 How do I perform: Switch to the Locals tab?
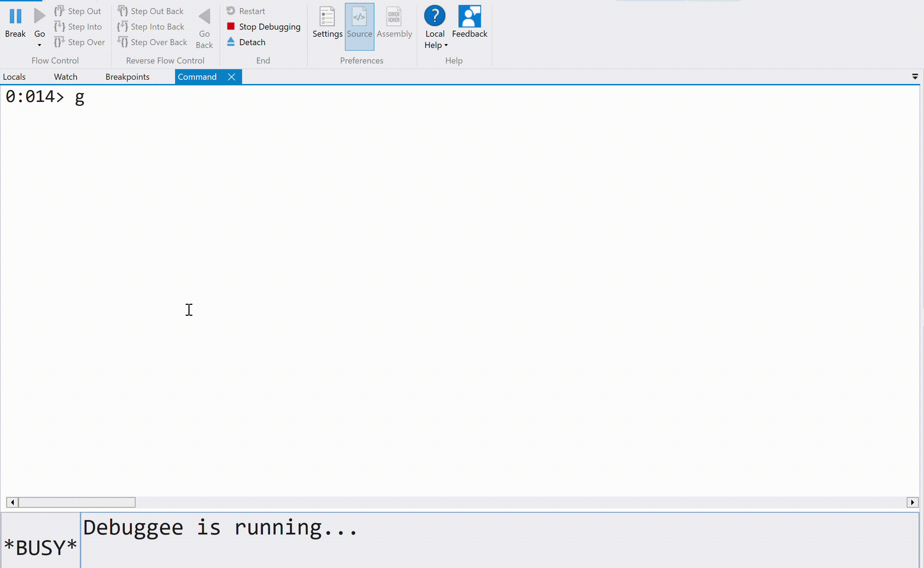click(14, 77)
